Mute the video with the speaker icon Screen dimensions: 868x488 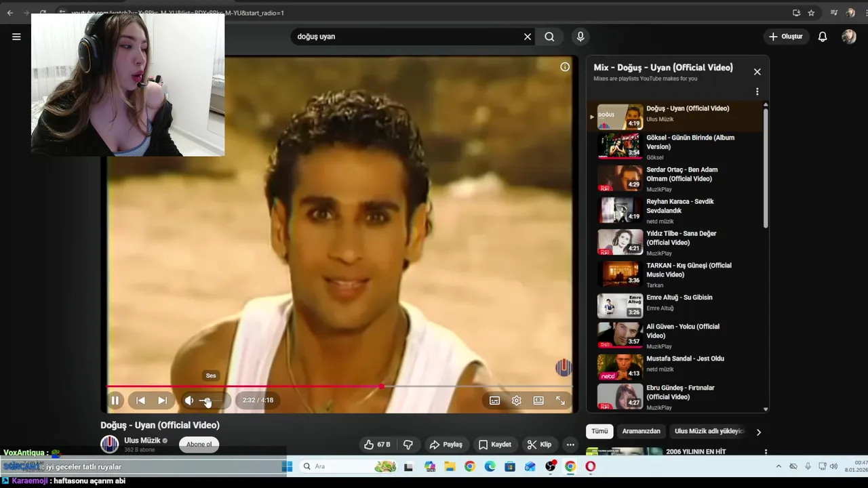coord(189,401)
